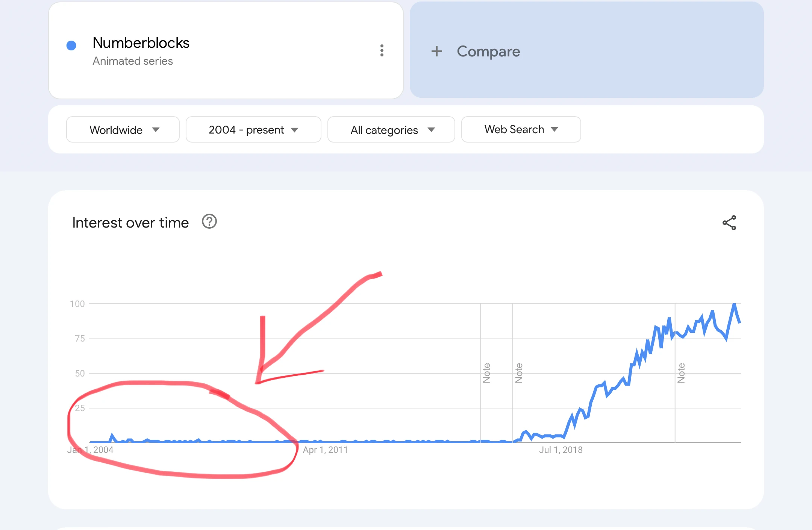This screenshot has width=812, height=530.
Task: Click the plus icon beside Compare
Action: click(x=436, y=51)
